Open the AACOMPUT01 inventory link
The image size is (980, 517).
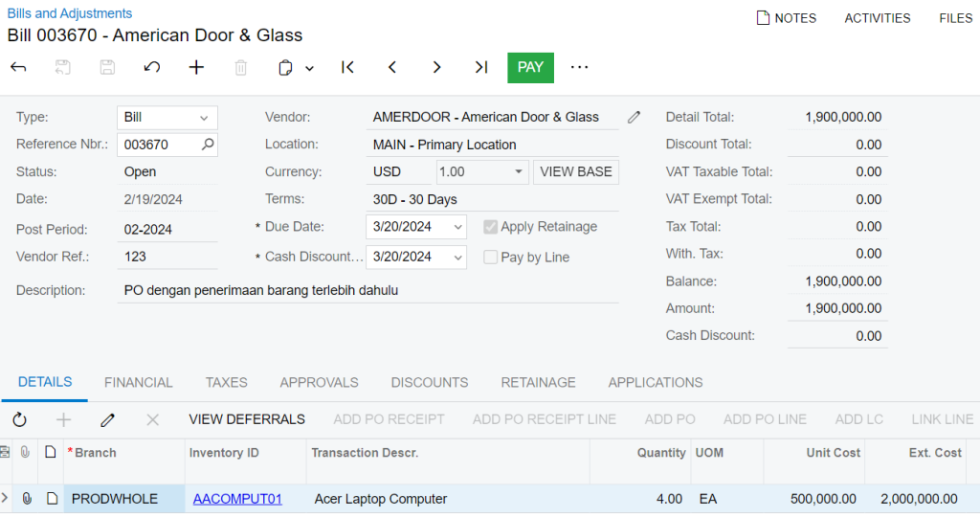[237, 499]
